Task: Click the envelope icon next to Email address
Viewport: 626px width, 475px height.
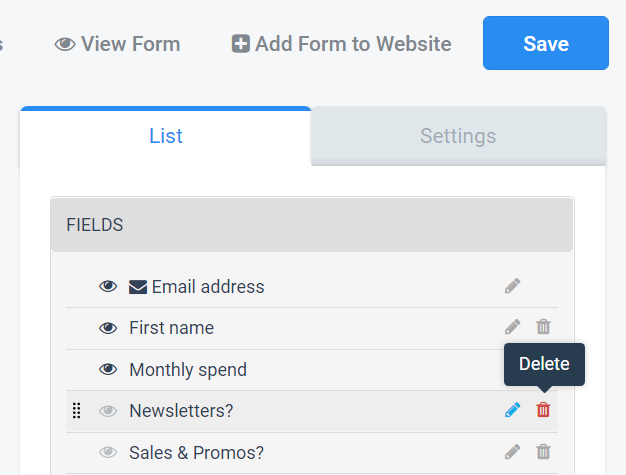Action: (x=138, y=287)
